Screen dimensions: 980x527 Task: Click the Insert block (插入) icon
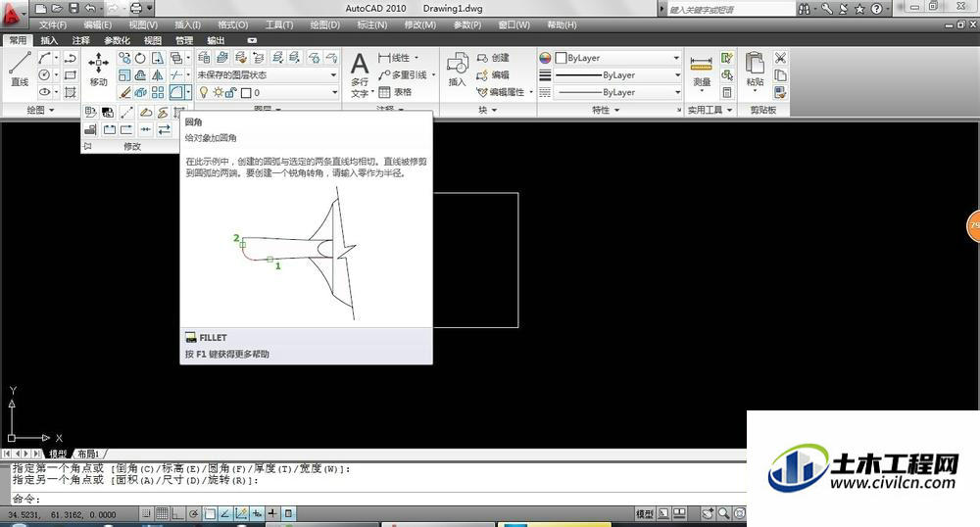point(457,69)
